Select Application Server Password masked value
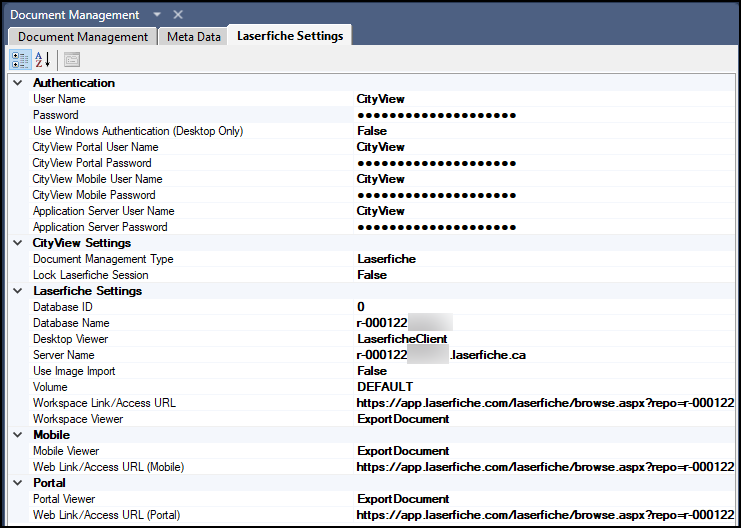The image size is (741, 528). tap(543, 227)
